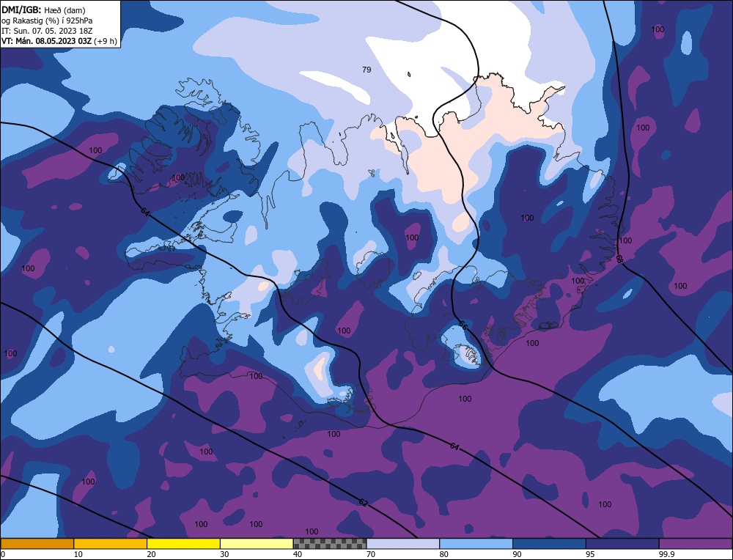Click the legend value '40'
The image size is (733, 560).
tap(298, 554)
